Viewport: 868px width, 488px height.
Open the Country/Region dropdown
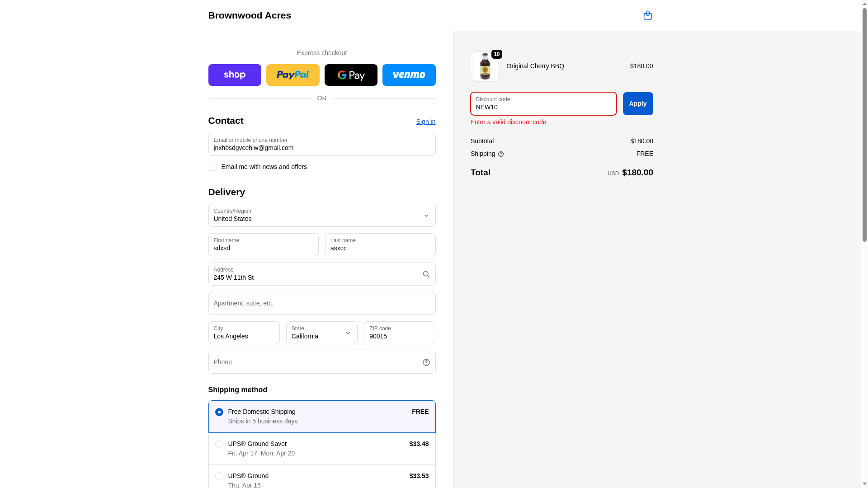pos(321,216)
